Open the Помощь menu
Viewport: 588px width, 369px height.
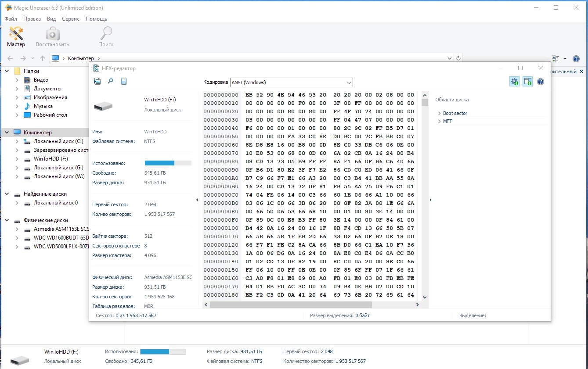pos(96,19)
